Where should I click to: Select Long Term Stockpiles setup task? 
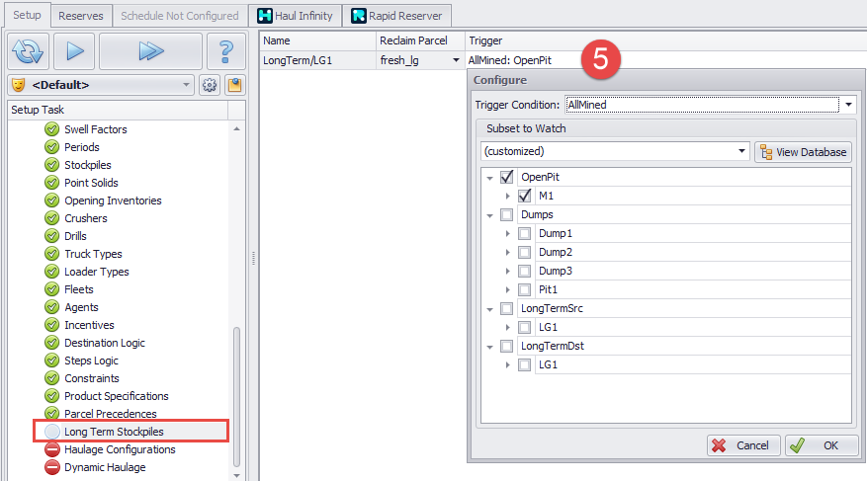pos(114,432)
